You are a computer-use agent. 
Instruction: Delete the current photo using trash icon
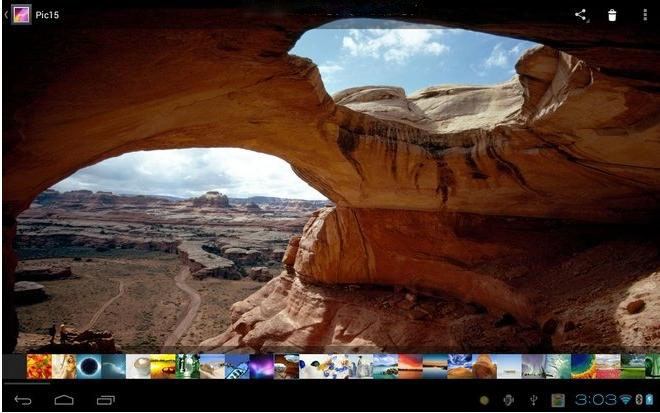click(x=612, y=15)
